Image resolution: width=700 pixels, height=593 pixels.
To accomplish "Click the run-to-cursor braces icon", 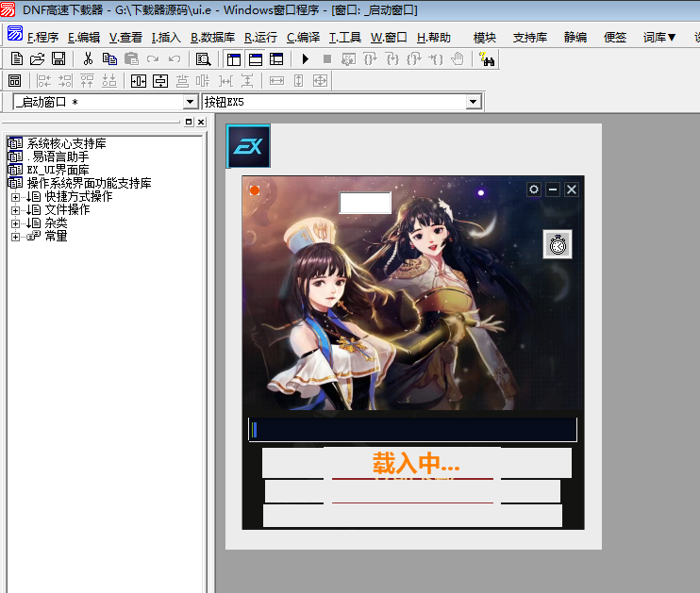I will [435, 58].
